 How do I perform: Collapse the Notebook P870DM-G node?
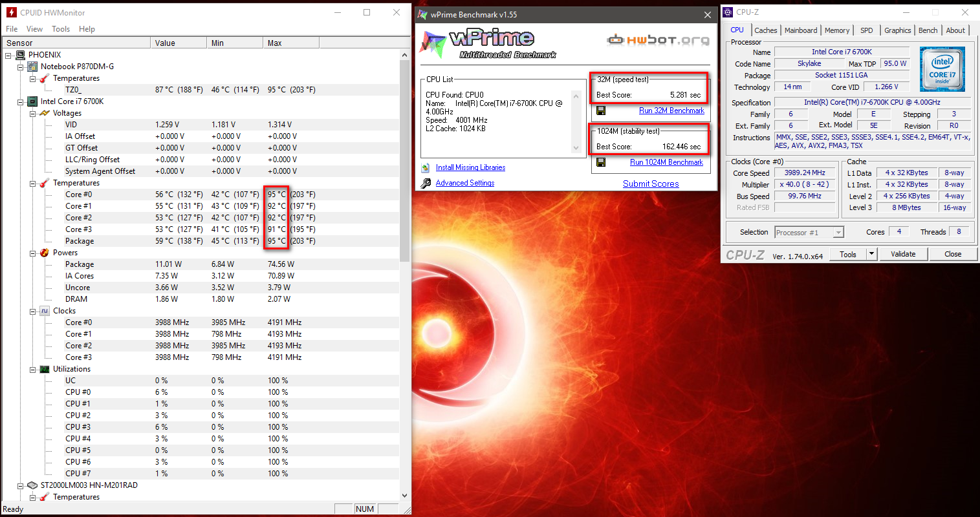tap(21, 67)
